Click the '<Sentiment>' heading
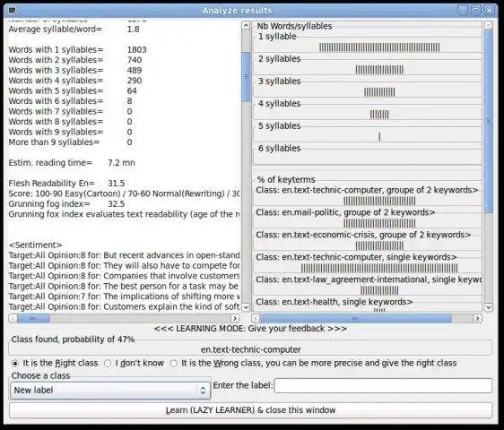The image size is (504, 430). click(x=35, y=245)
